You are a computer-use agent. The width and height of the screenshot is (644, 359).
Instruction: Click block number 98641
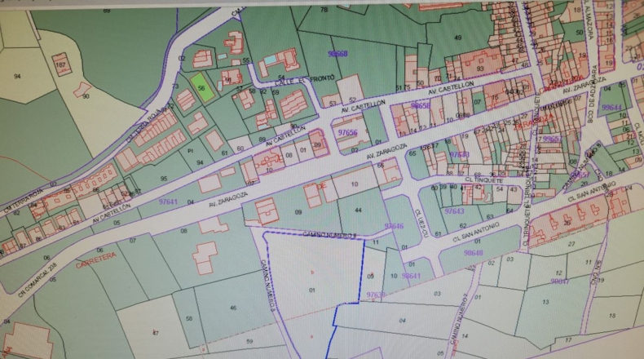tap(411, 276)
